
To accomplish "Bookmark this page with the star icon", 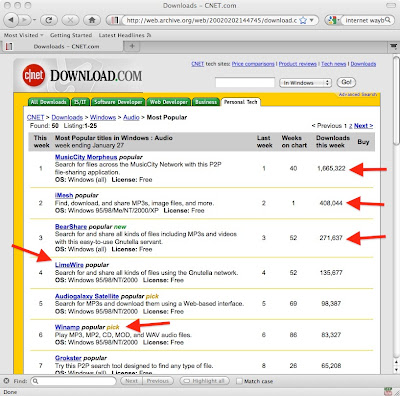I will 303,20.
